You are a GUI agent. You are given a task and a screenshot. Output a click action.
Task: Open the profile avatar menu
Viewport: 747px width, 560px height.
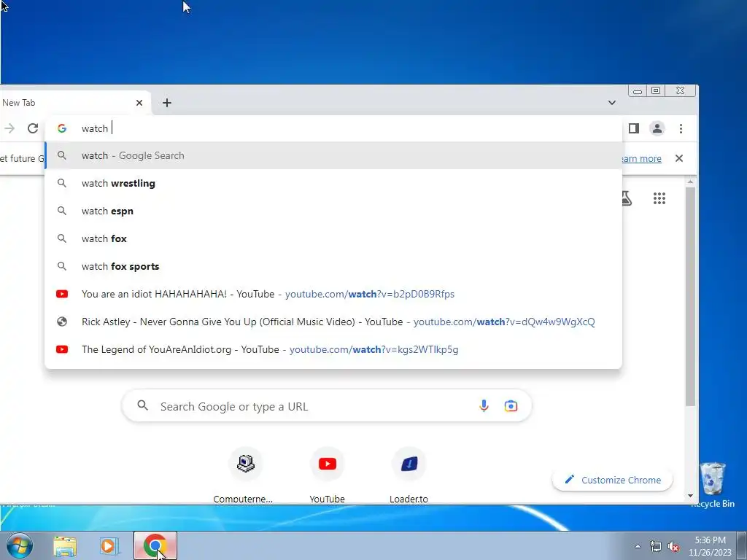[657, 128]
